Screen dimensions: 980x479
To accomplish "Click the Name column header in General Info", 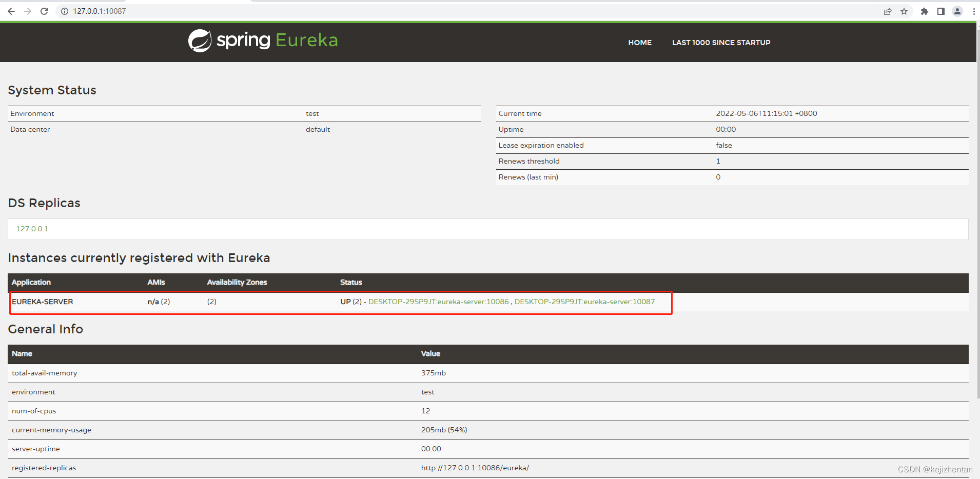I will 22,353.
